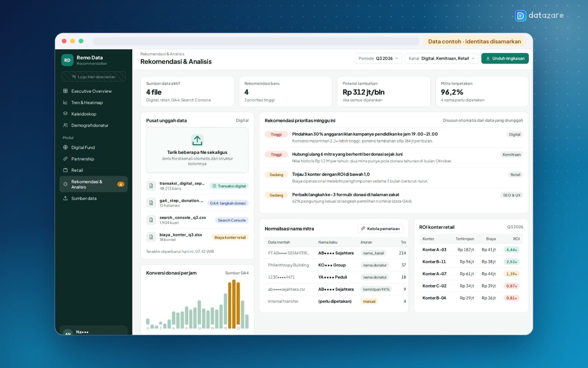This screenshot has height=368, width=588.
Task: Click the Logo klien disamarkan placeholder
Action: (93, 77)
